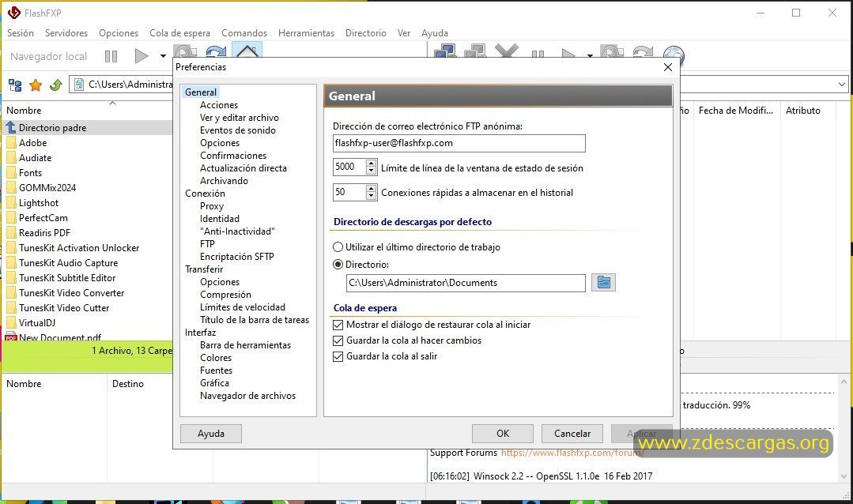Select Límites de velocidad in tree
This screenshot has height=504, width=853.
[243, 307]
